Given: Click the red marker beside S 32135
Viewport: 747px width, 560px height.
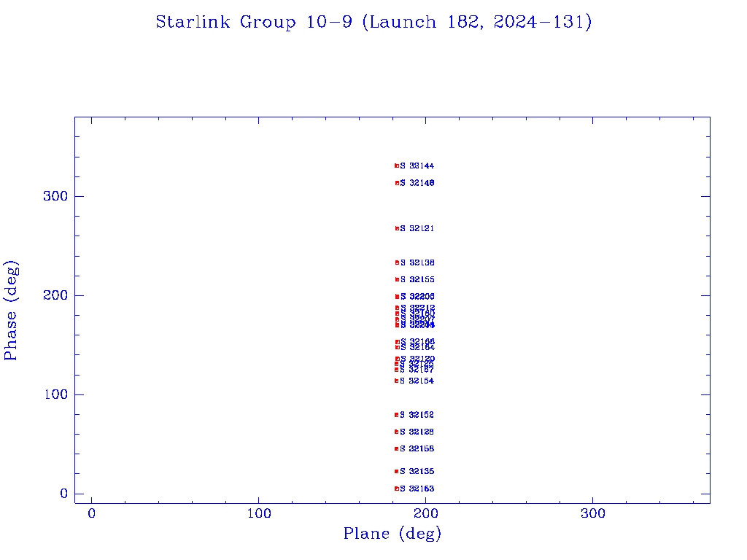Looking at the screenshot, I should 396,472.
